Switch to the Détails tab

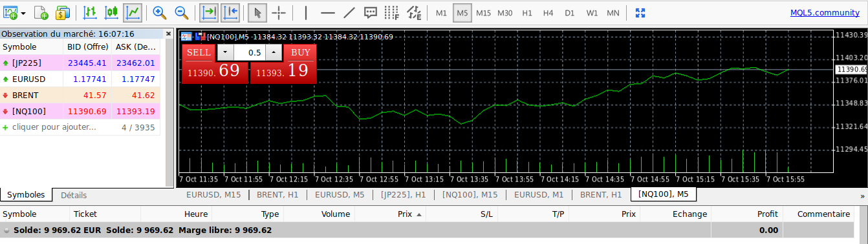[x=74, y=195]
